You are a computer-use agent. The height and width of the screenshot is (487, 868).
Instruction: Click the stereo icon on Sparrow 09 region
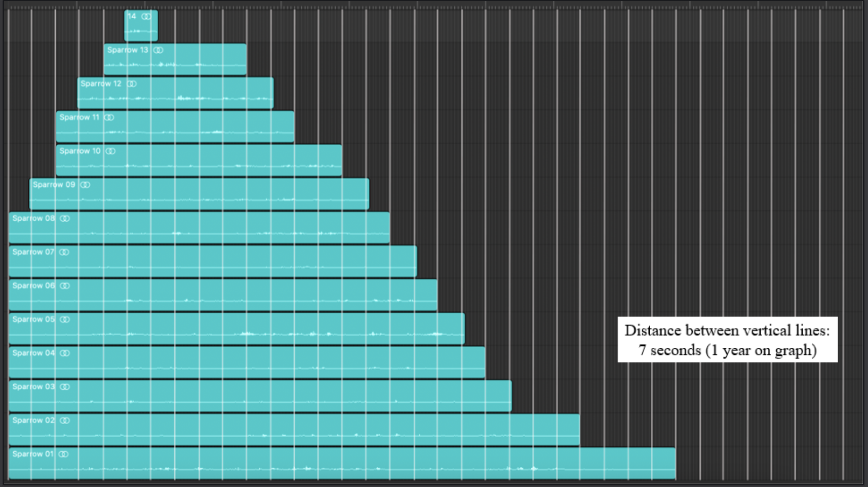[x=85, y=185]
